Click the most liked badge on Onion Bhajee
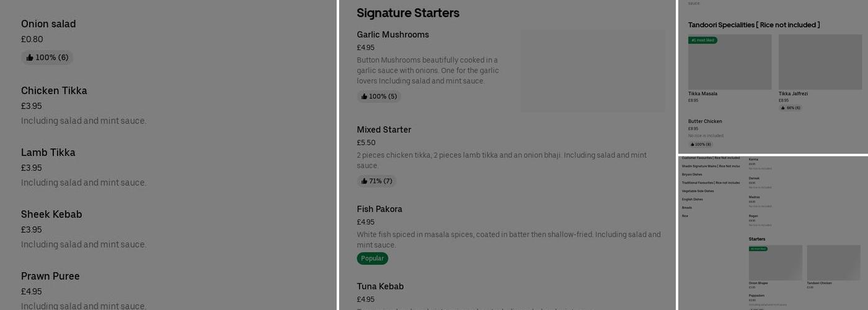868x310 pixels. (758, 249)
